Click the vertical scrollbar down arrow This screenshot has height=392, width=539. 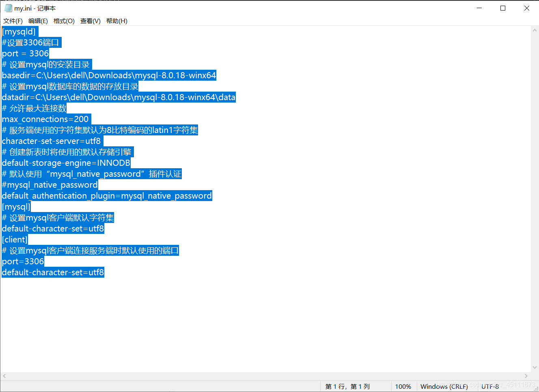(535, 368)
